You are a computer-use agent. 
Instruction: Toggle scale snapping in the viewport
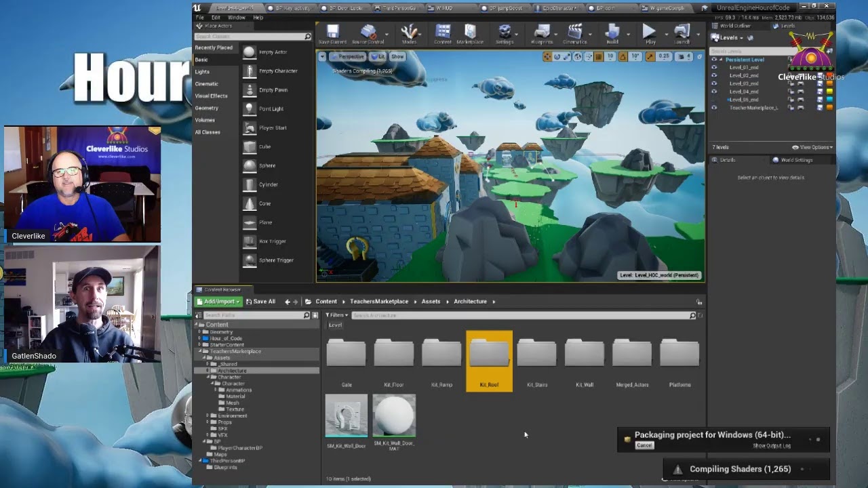click(x=651, y=57)
